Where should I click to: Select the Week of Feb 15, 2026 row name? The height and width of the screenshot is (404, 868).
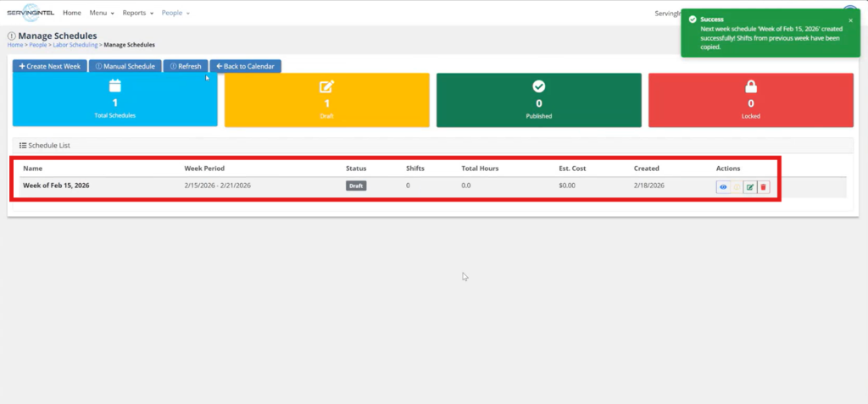(56, 185)
